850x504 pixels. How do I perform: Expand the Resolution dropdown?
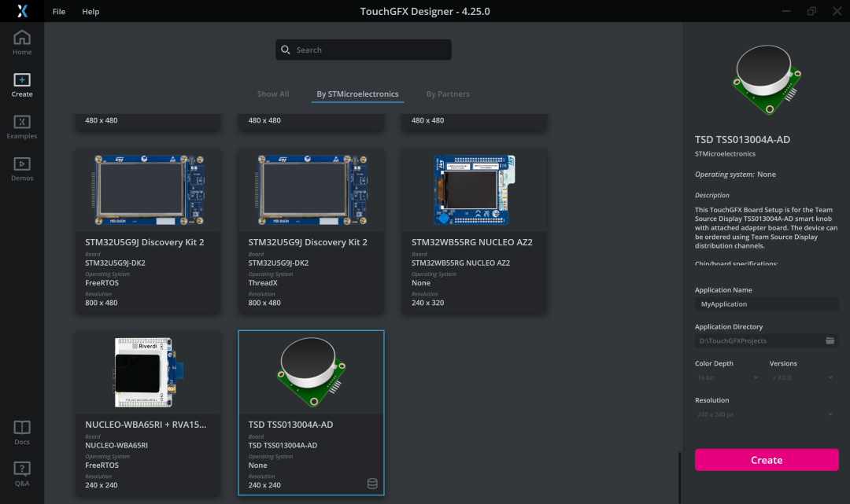click(766, 414)
